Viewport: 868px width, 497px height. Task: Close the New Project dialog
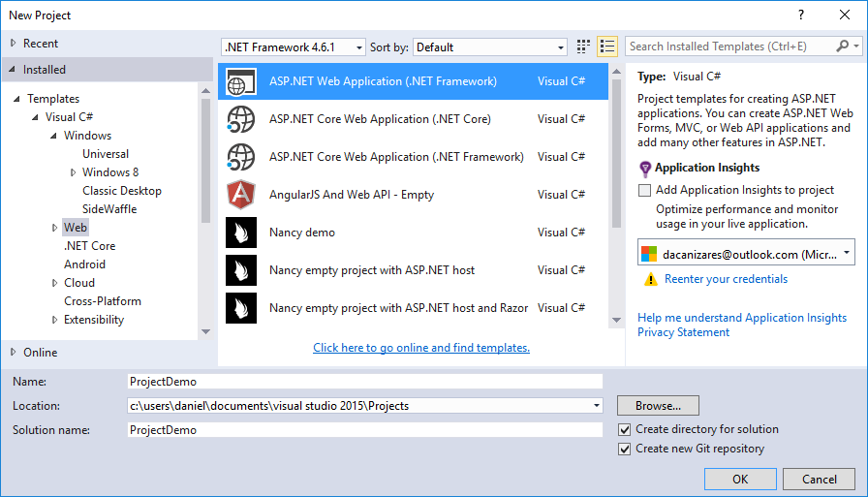coord(845,15)
